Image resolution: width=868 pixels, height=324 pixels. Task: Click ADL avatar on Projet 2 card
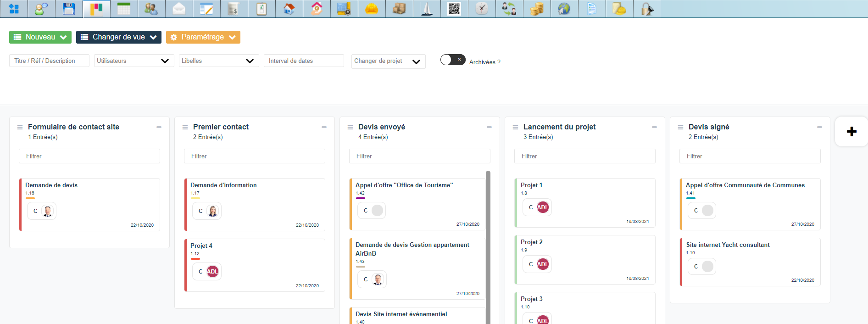coord(543,264)
